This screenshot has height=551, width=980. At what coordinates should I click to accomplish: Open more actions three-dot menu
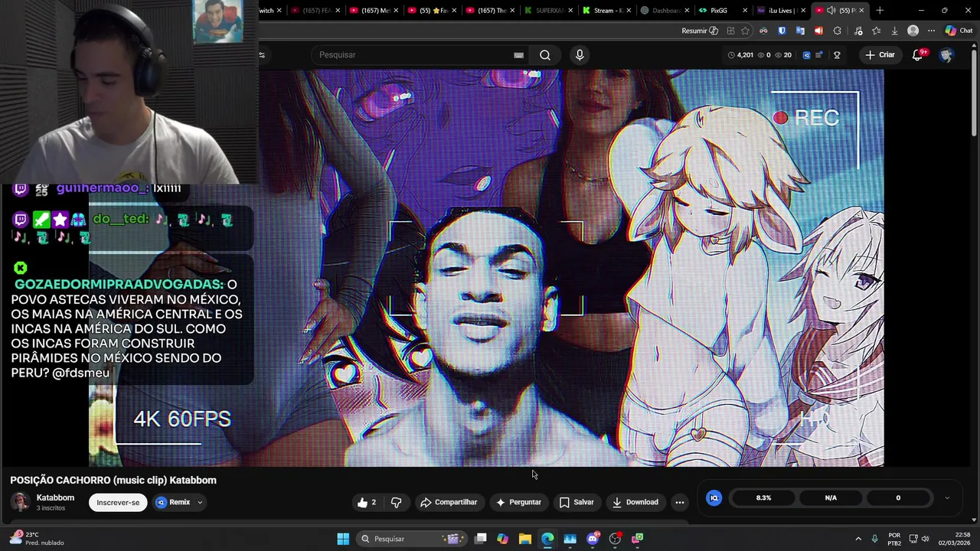679,502
